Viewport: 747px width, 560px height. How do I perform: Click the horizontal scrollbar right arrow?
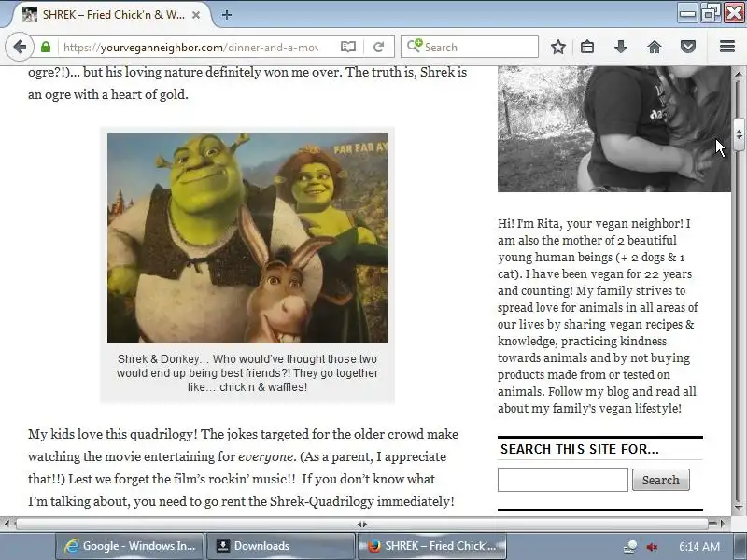(x=723, y=524)
